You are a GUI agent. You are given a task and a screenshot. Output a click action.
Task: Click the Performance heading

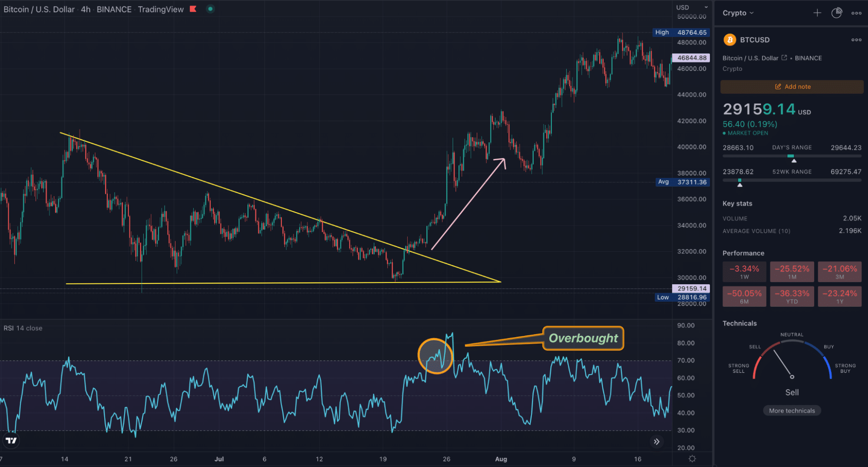[x=743, y=253]
